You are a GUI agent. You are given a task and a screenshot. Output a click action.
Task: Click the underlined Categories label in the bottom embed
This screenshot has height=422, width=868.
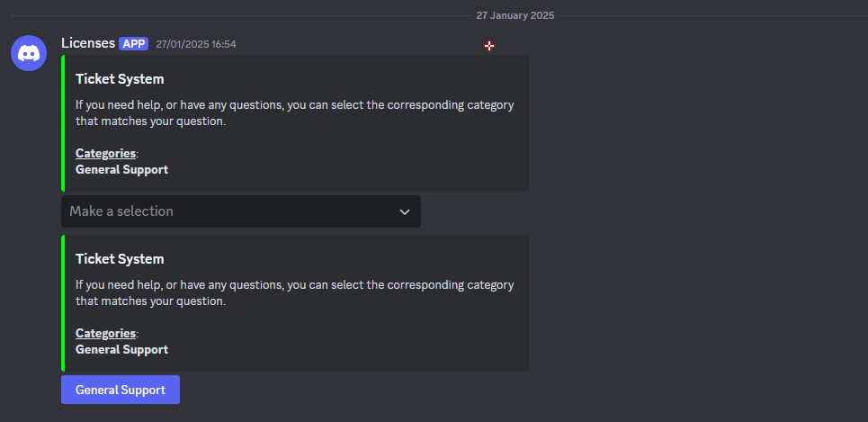105,333
